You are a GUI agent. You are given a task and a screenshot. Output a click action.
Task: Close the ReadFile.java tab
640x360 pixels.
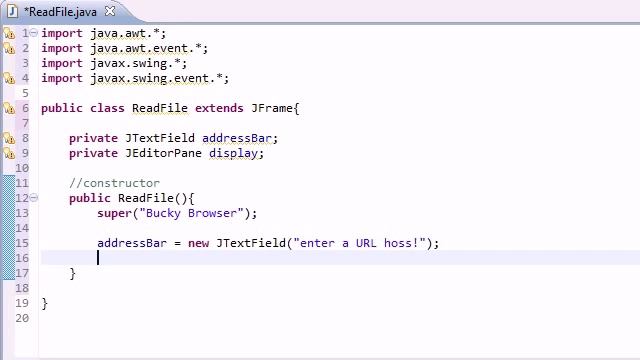coord(110,11)
